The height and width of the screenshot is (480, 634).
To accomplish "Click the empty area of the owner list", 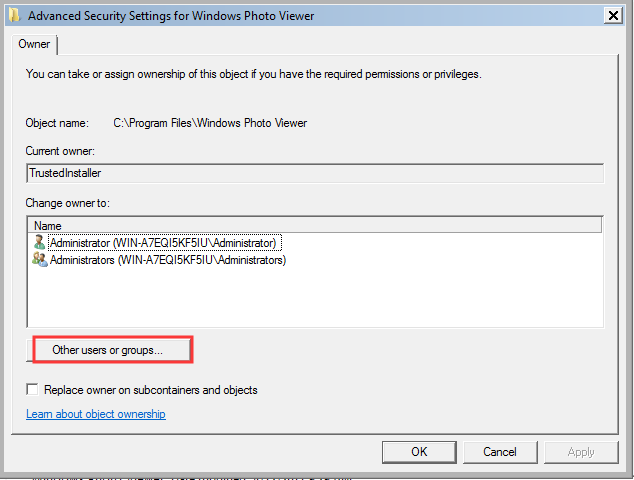I will coord(315,297).
